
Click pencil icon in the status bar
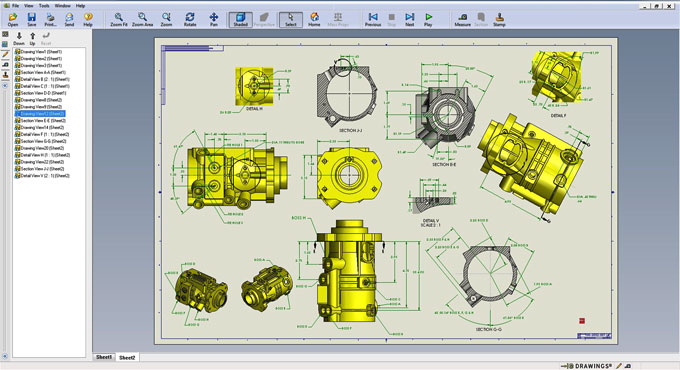point(619,366)
